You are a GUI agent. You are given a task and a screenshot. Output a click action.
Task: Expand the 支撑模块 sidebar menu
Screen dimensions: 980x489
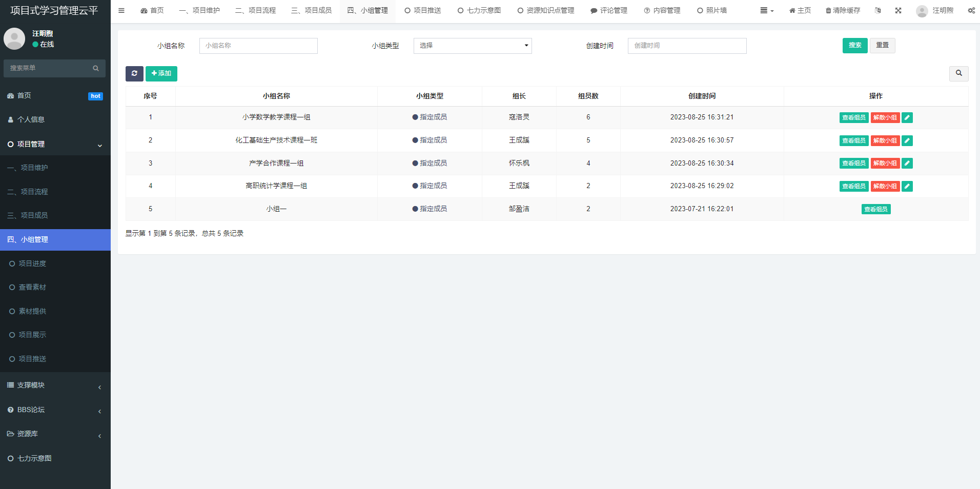point(55,385)
